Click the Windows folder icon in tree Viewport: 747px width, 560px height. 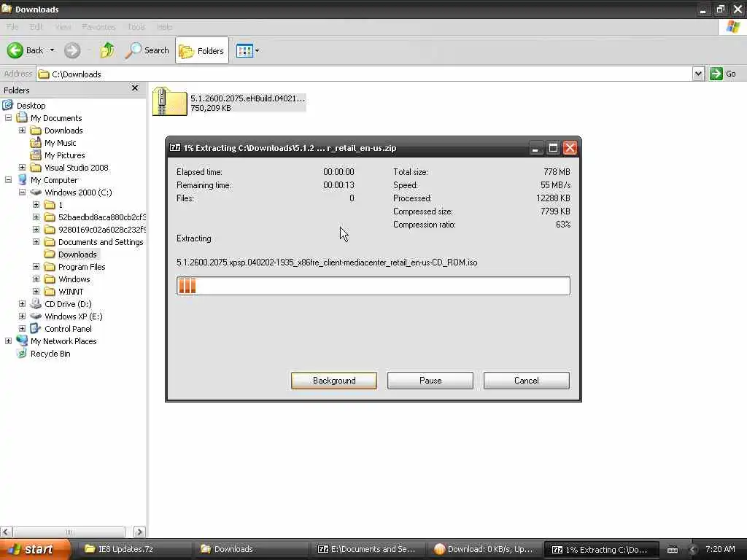50,279
